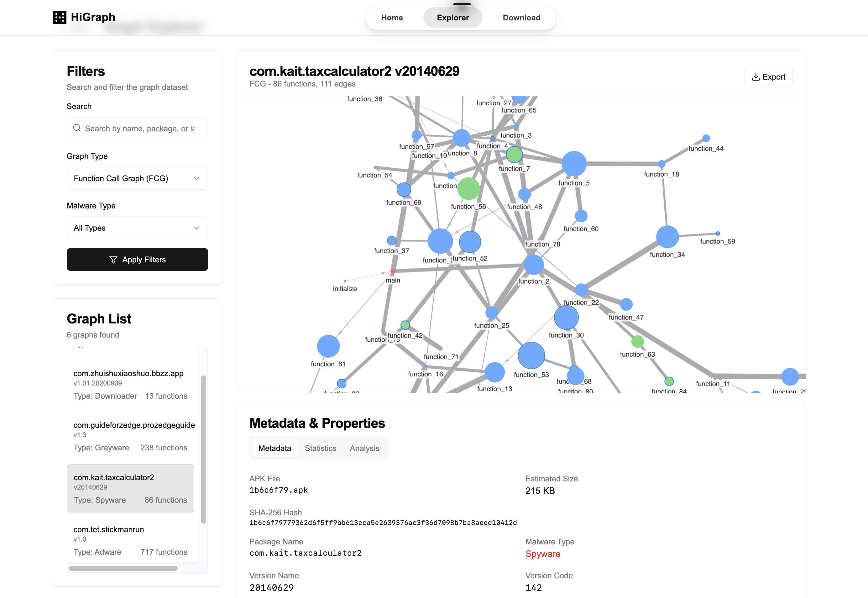Click the green function_63 node
868x598 pixels.
pos(637,341)
